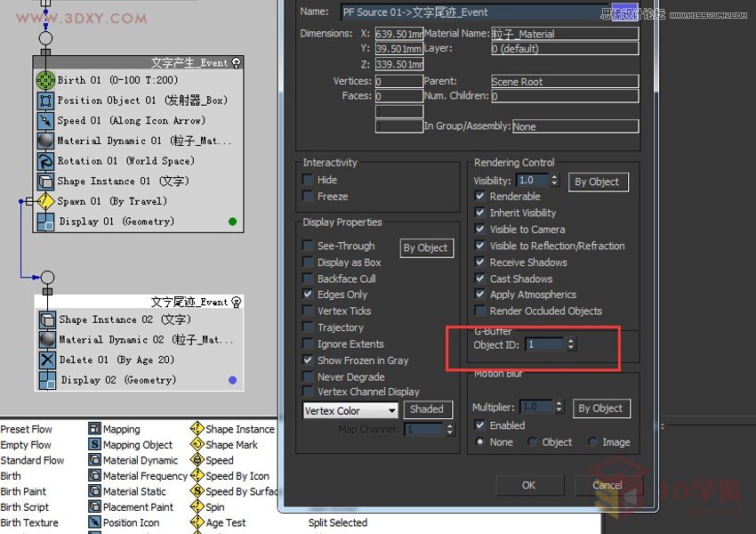This screenshot has width=756, height=534.
Task: Click the Display 01 operator icon
Action: point(45,222)
